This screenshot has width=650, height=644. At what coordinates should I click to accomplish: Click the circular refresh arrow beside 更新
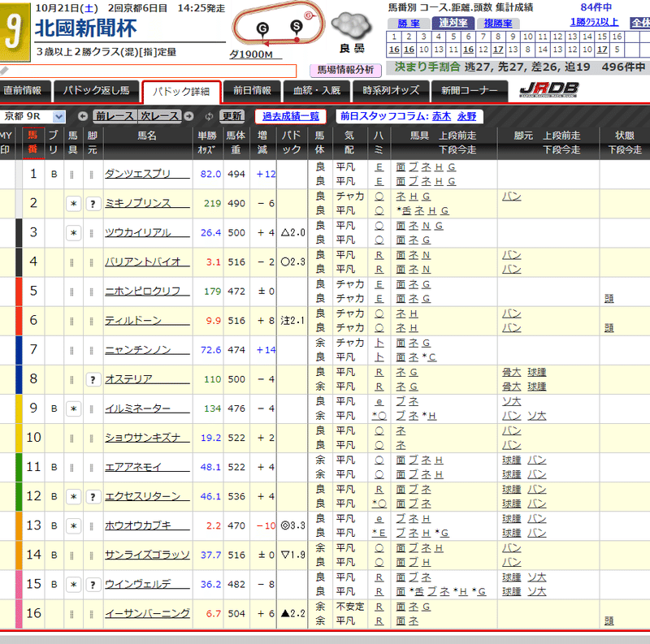click(x=208, y=116)
